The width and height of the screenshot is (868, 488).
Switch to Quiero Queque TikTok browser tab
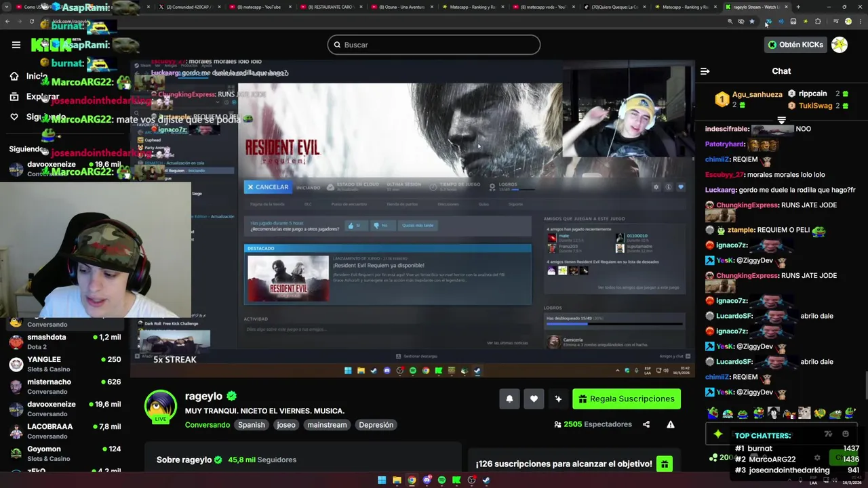[614, 7]
